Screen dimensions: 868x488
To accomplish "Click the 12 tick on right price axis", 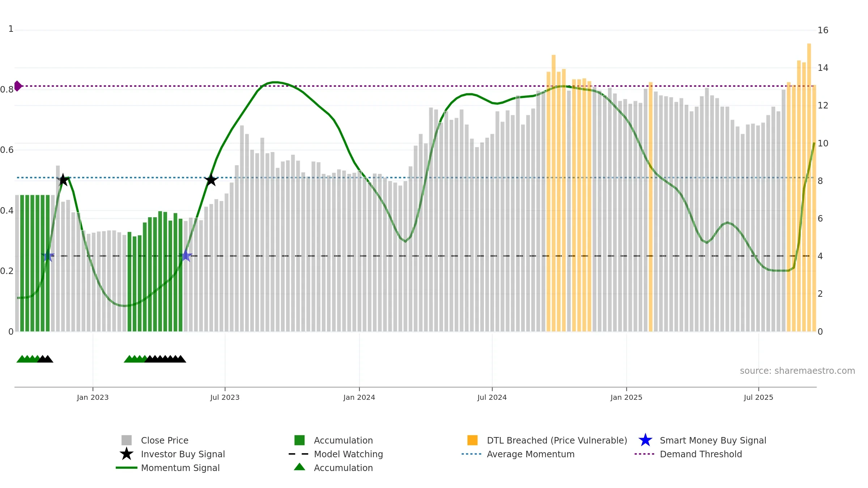I will pyautogui.click(x=823, y=106).
